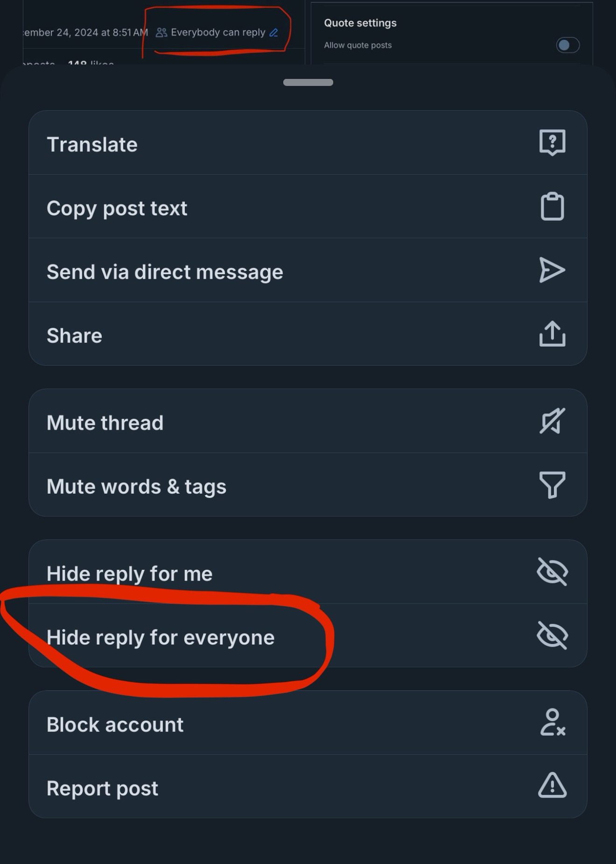Open Everybody can reply settings

[x=217, y=33]
